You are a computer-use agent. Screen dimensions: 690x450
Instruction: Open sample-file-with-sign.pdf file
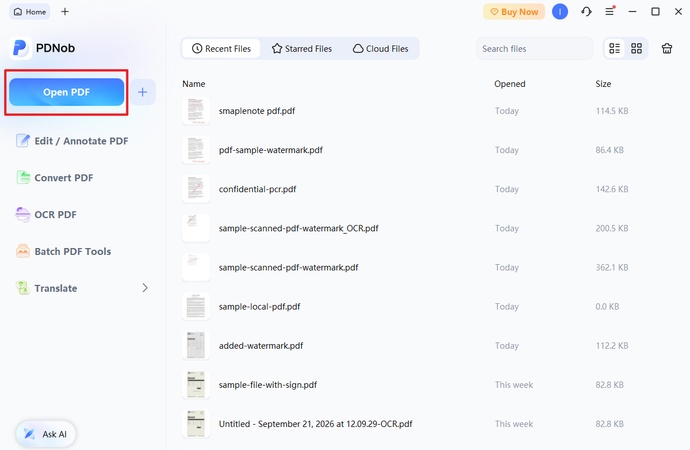(x=268, y=385)
